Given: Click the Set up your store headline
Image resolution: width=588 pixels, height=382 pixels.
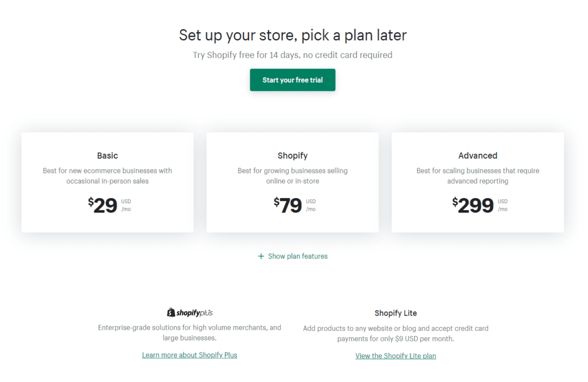Looking at the screenshot, I should pos(293,35).
